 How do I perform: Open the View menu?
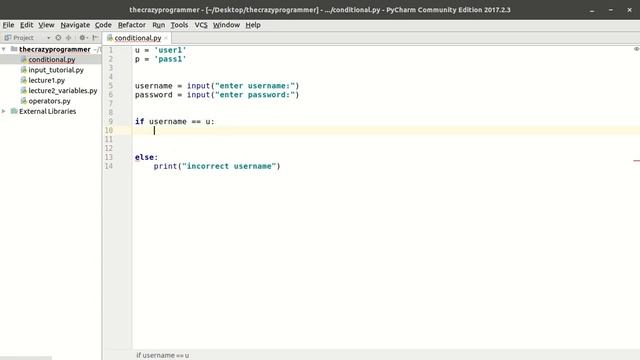tap(46, 25)
